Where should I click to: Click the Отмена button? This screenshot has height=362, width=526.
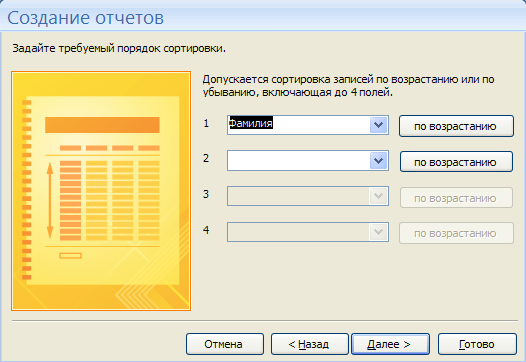[x=225, y=344]
